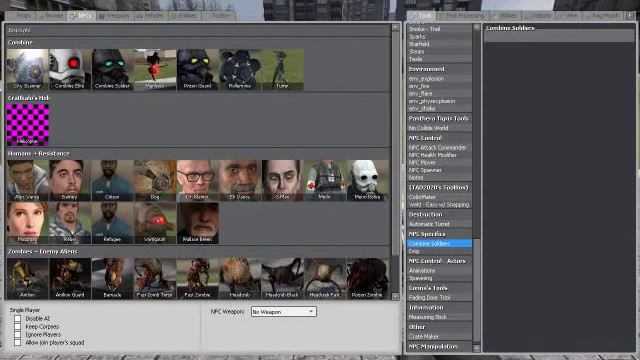Spawn Dr. Kleiner NPC
Image resolution: width=640 pixels, height=360 pixels.
[198, 180]
